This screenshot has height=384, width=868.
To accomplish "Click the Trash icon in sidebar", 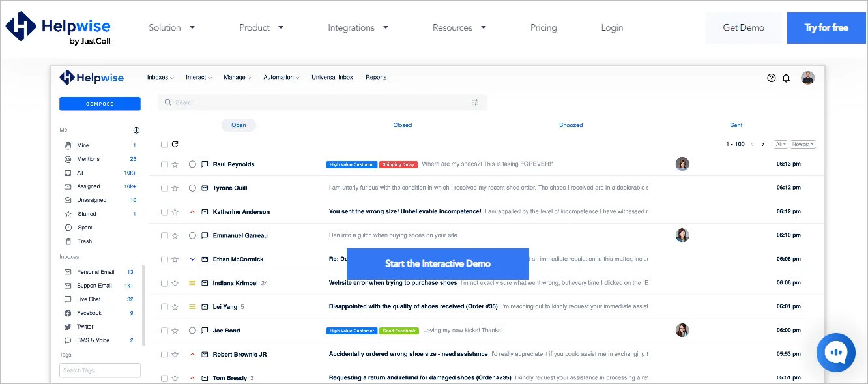I will [x=68, y=241].
